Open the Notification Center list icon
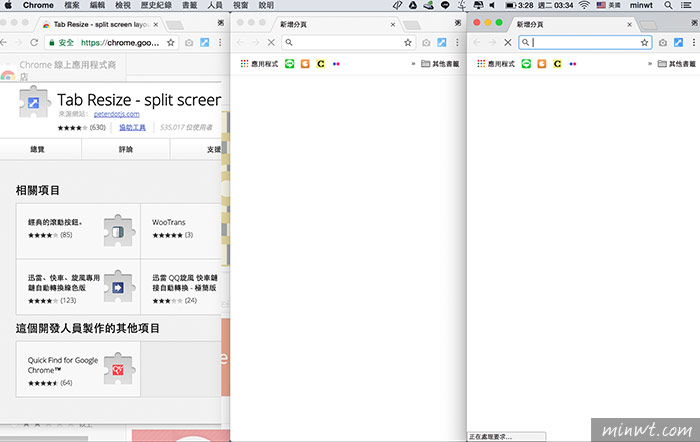Viewport: 700px width, 442px height. click(x=687, y=5)
